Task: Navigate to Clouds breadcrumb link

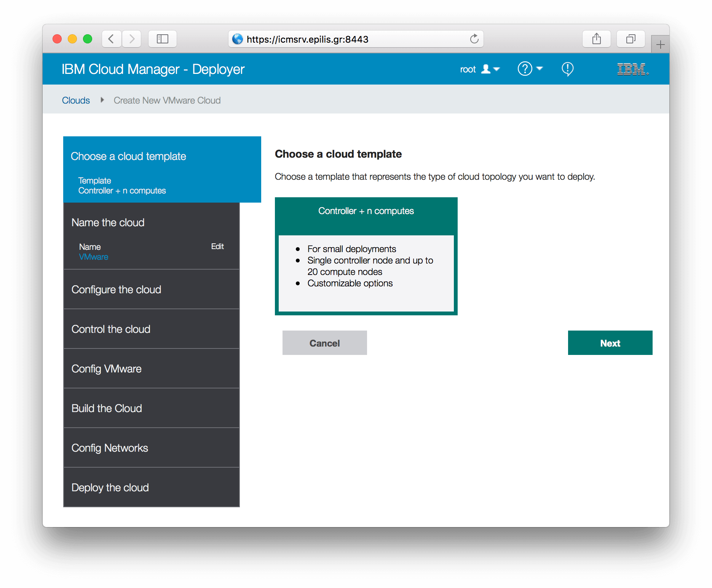Action: [x=76, y=100]
